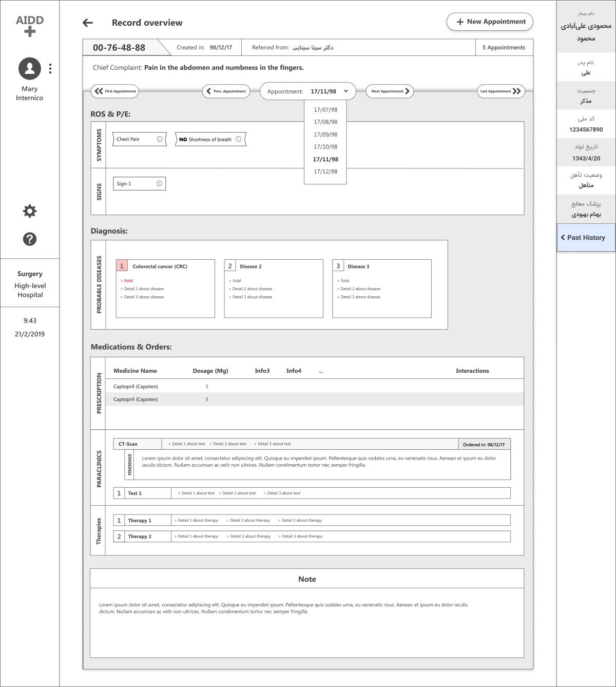This screenshot has height=687, width=616.
Task: Jump to Last Appointment
Action: (502, 91)
